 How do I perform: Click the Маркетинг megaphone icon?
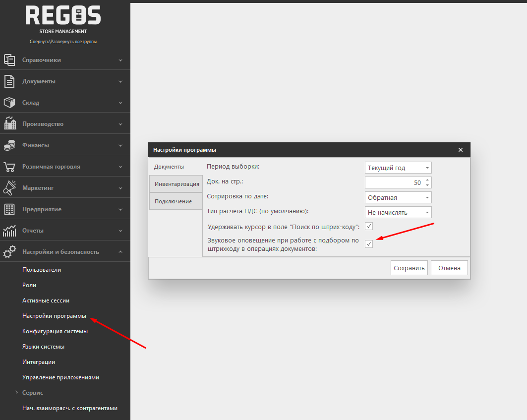(10, 188)
